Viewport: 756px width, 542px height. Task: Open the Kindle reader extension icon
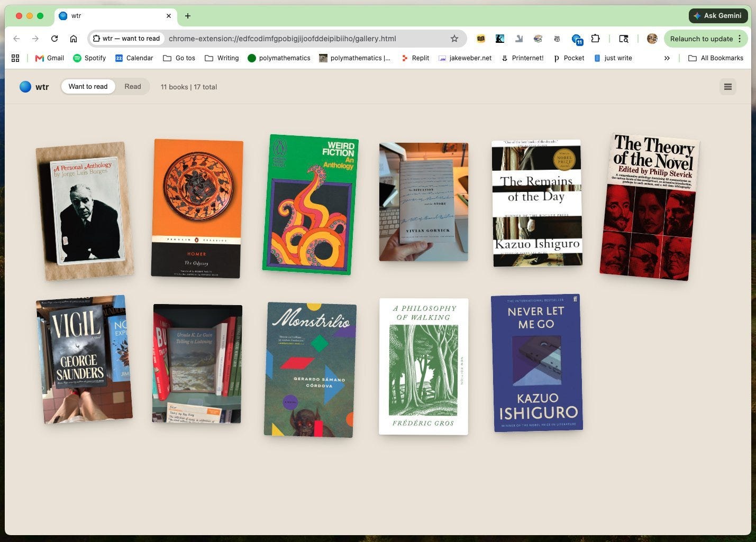499,39
